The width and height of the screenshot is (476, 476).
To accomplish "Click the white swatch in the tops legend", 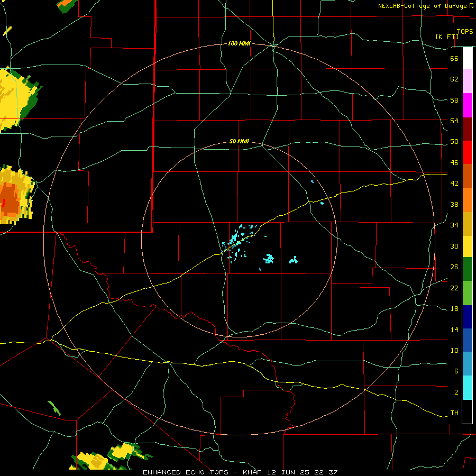I will (x=467, y=58).
